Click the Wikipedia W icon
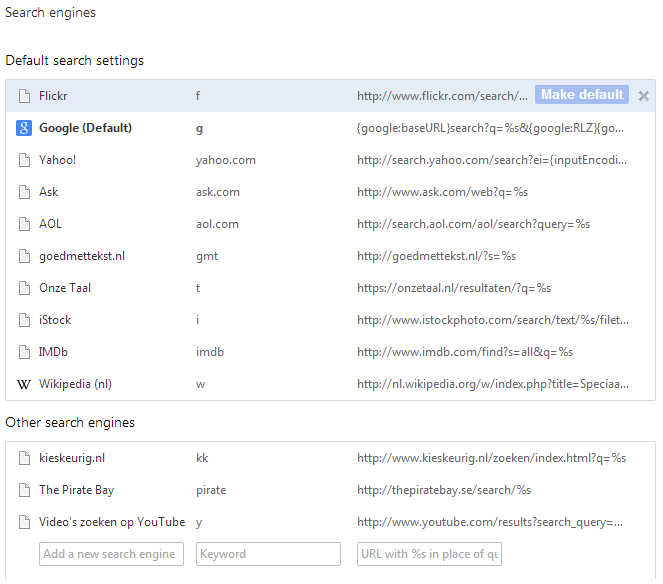This screenshot has width=663, height=584. 24,384
